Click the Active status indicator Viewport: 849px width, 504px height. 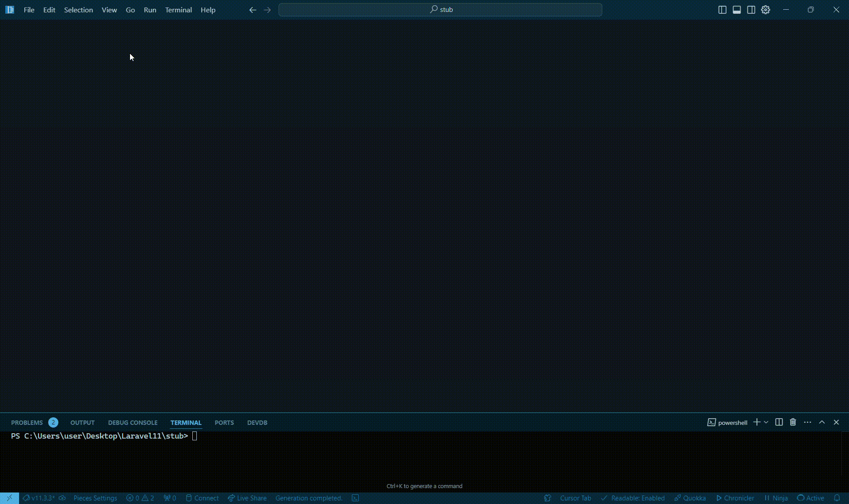point(811,498)
